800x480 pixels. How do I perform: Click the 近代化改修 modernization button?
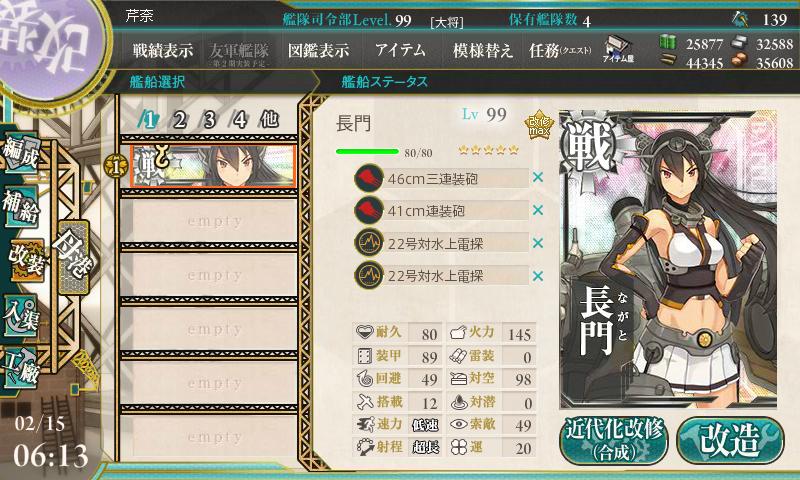pyautogui.click(x=614, y=441)
